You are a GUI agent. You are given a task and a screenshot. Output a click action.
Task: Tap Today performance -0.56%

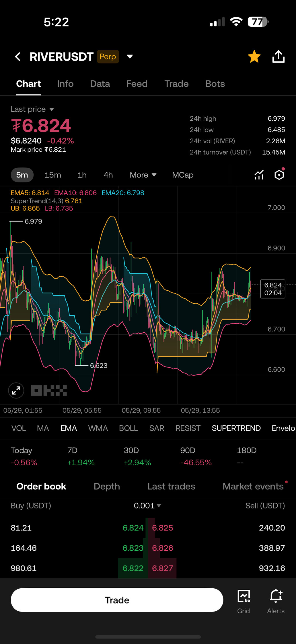[24, 462]
